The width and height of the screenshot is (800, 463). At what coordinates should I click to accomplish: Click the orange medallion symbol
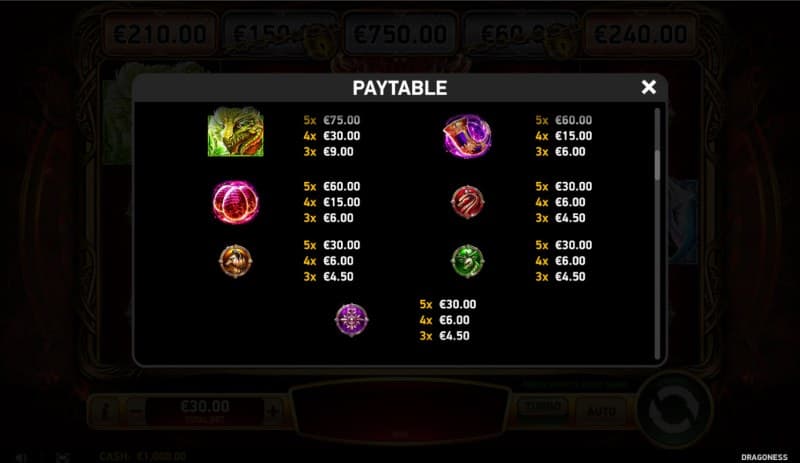(x=235, y=261)
